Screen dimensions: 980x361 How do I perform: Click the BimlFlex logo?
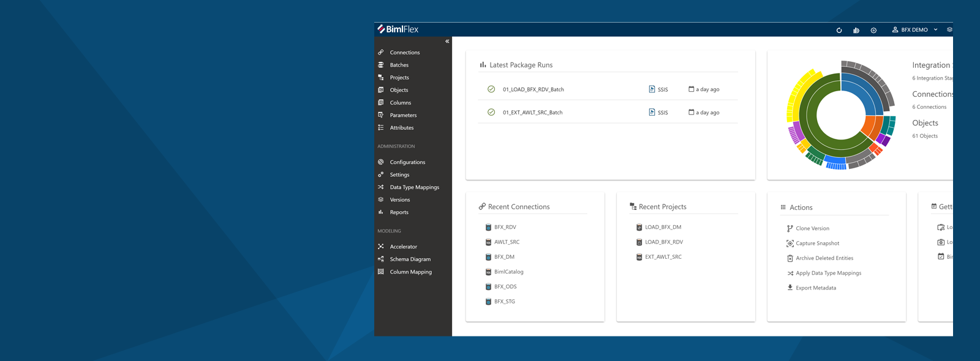click(398, 29)
